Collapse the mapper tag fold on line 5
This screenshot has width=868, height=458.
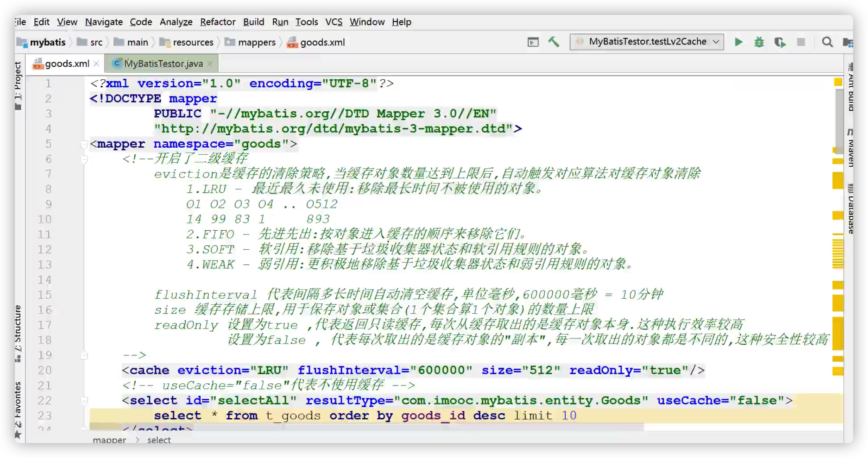(x=84, y=144)
